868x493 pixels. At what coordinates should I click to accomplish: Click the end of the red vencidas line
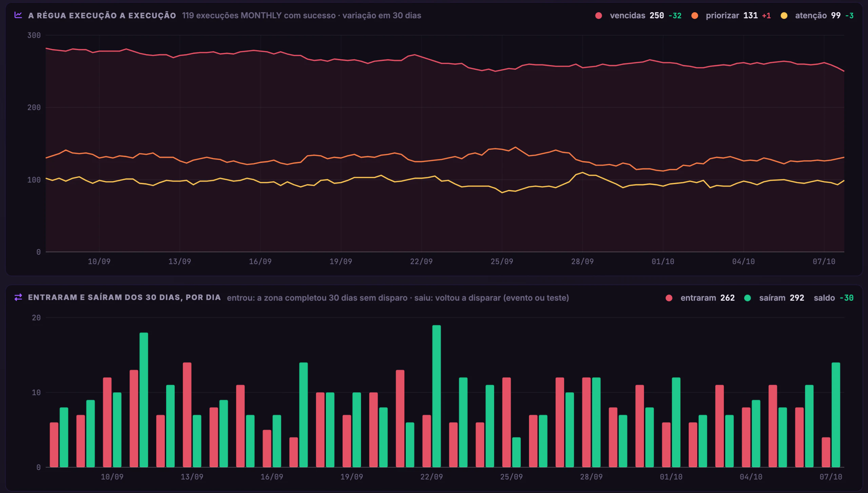click(x=844, y=71)
